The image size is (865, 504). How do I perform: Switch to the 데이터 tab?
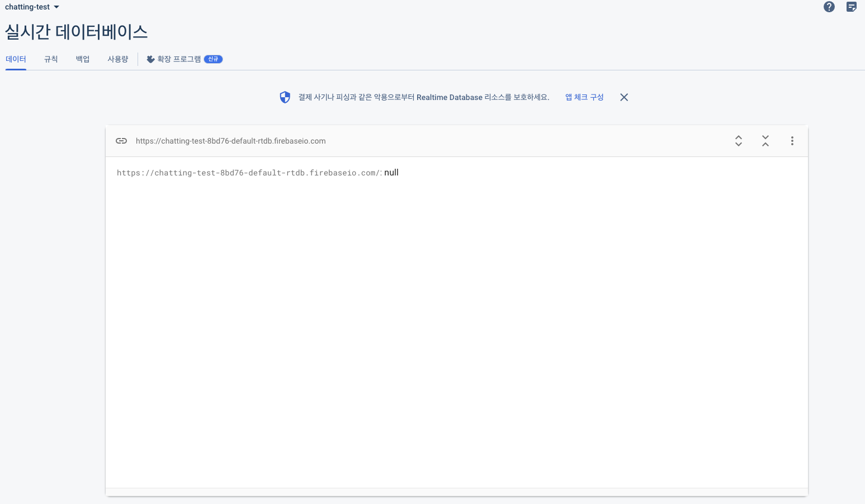pyautogui.click(x=16, y=59)
